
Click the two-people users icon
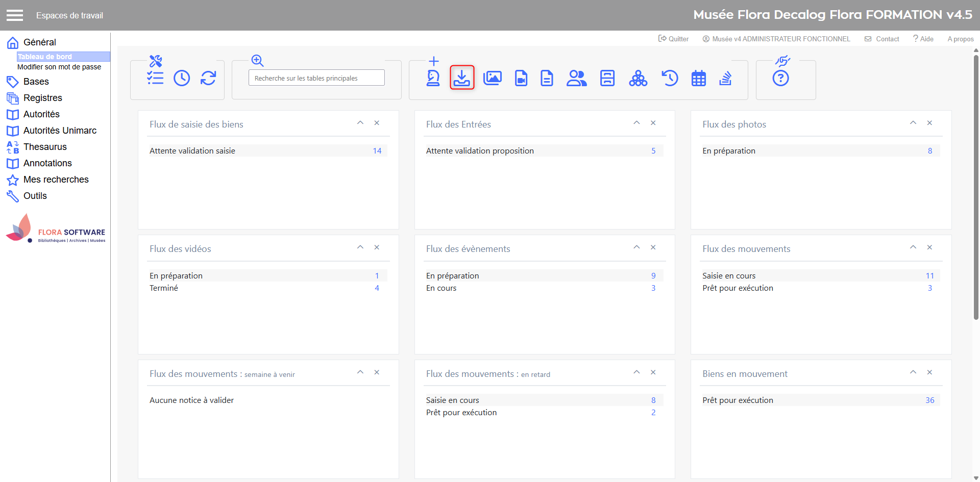(x=576, y=78)
